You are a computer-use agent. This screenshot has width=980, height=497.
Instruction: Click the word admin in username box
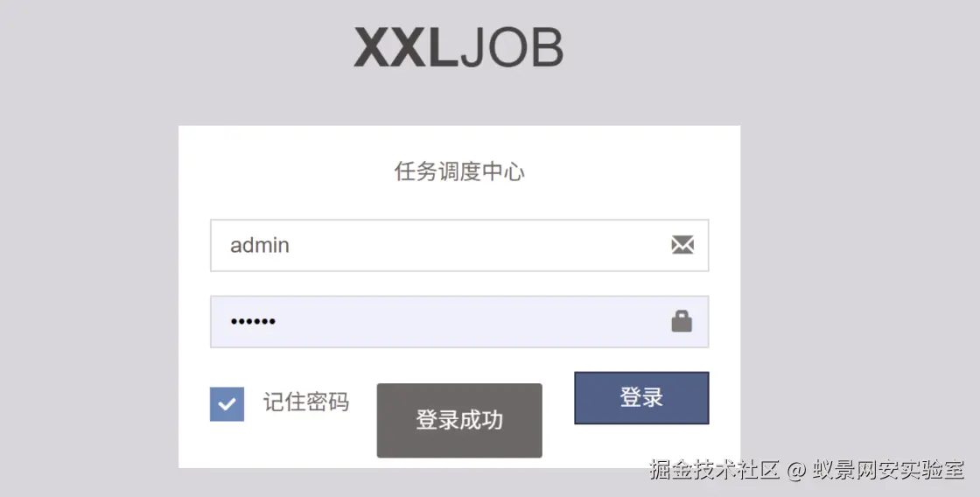tap(259, 245)
